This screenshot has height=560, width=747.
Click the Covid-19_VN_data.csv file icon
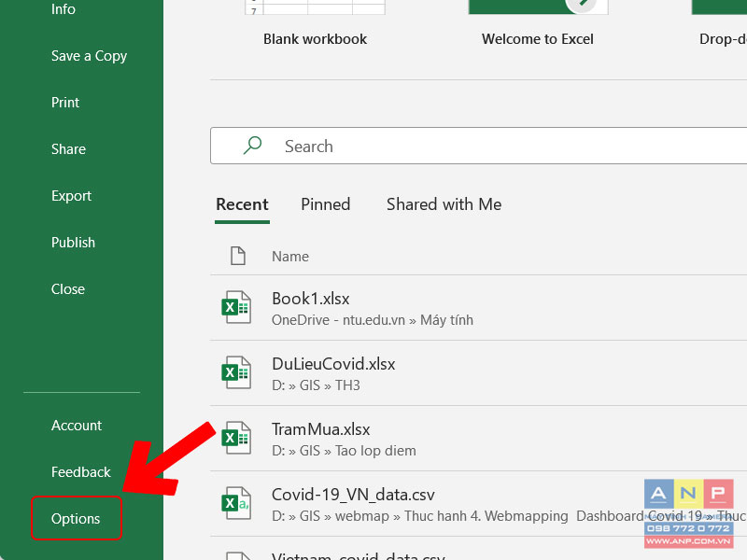(x=236, y=503)
